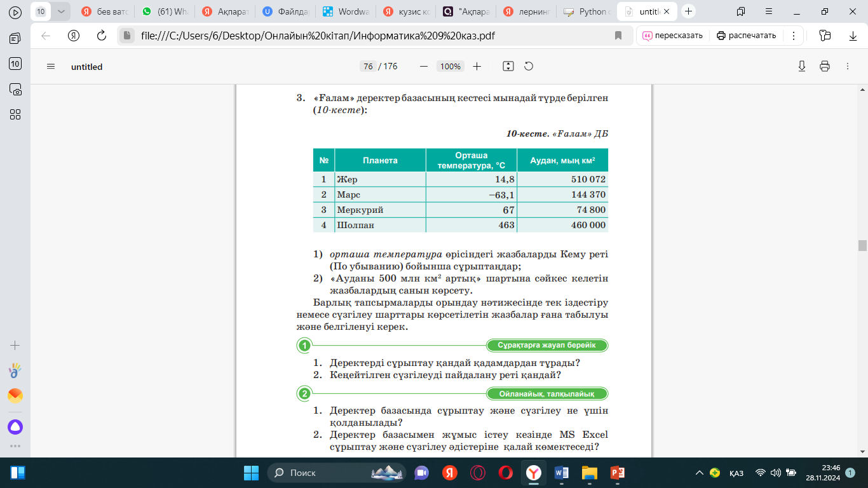Open the PDF viewer sidebar hamburger menu
The height and width of the screenshot is (488, 868).
pos(51,66)
